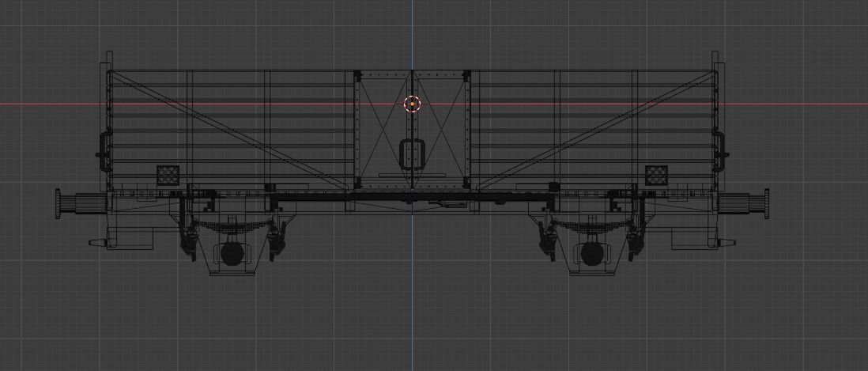
Task: Select the left side grab handle
Action: pyautogui.click(x=103, y=150)
